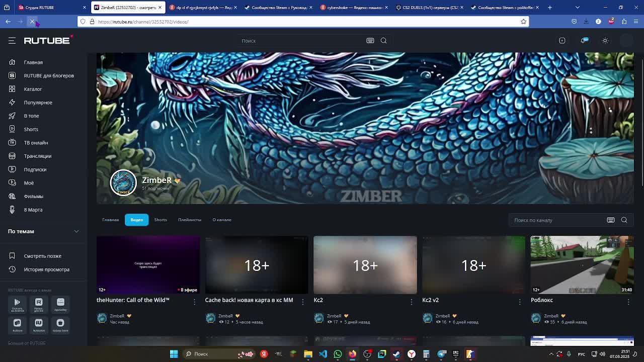Image resolution: width=644 pixels, height=362 pixels.
Task: Click the browser back arrow
Action: coord(8,22)
